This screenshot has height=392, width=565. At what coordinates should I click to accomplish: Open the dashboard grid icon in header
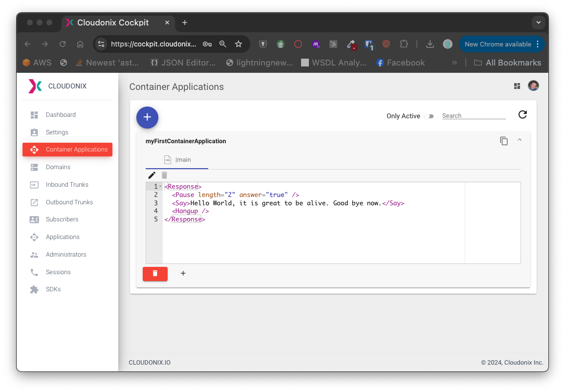[517, 87]
